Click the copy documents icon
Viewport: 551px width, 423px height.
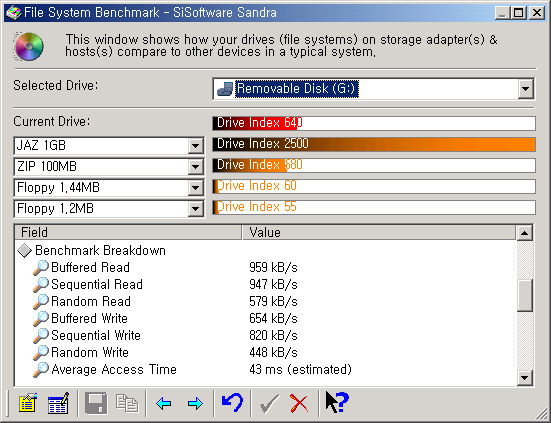click(x=127, y=403)
